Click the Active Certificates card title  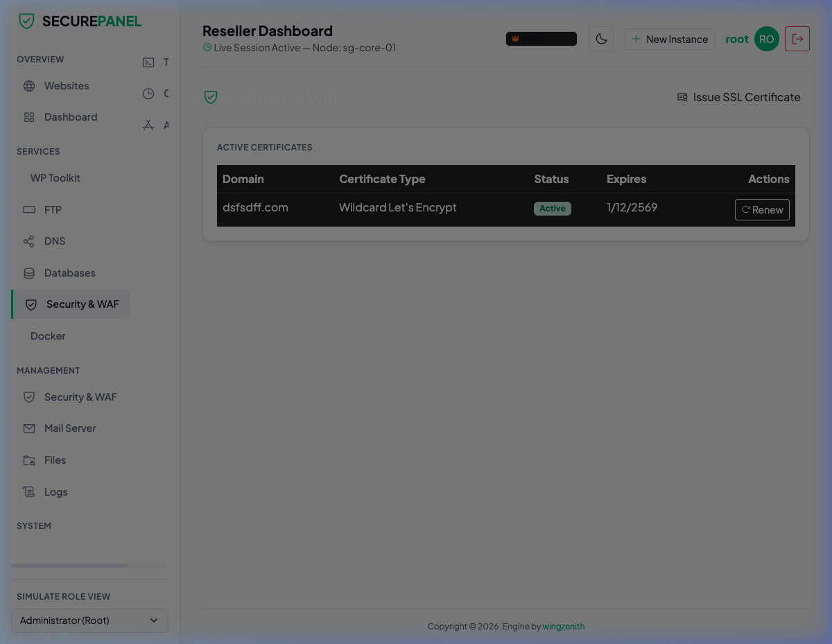coord(265,148)
